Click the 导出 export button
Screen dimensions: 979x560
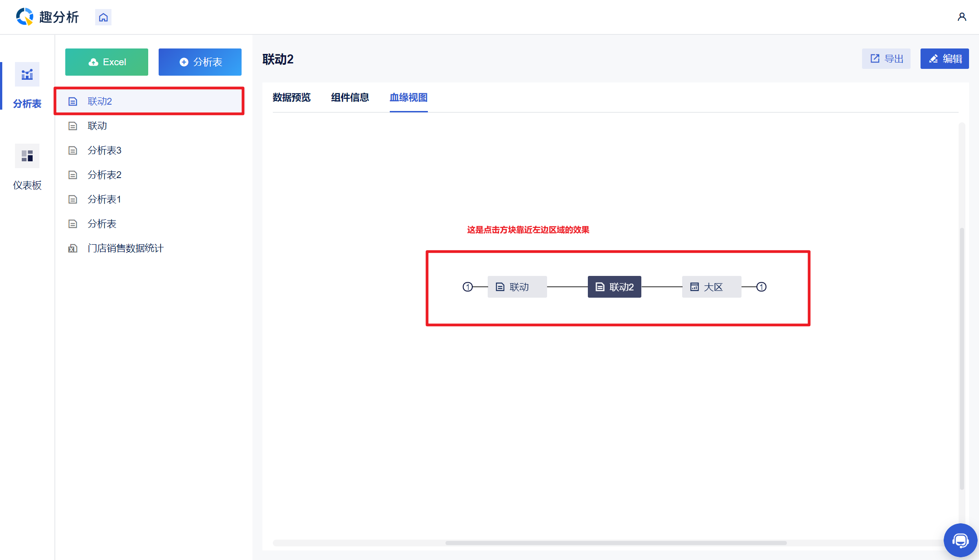(x=886, y=59)
